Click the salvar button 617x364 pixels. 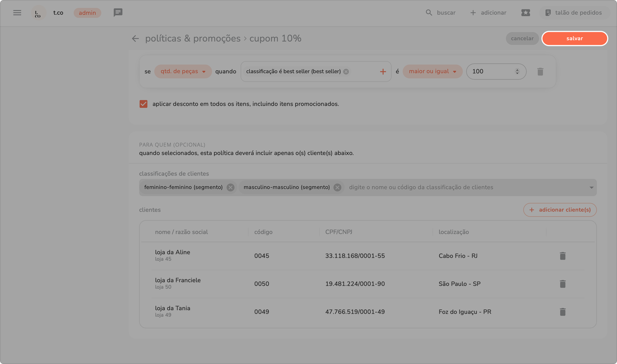574,38
